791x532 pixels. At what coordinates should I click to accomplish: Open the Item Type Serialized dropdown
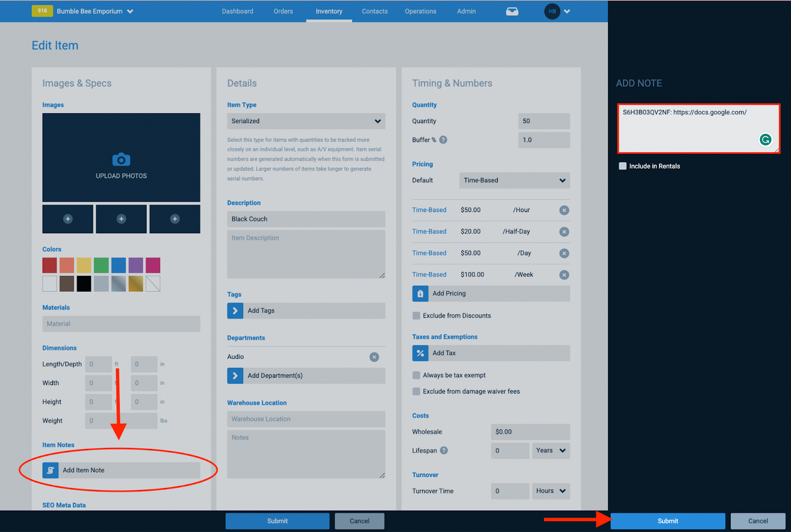[x=306, y=121]
